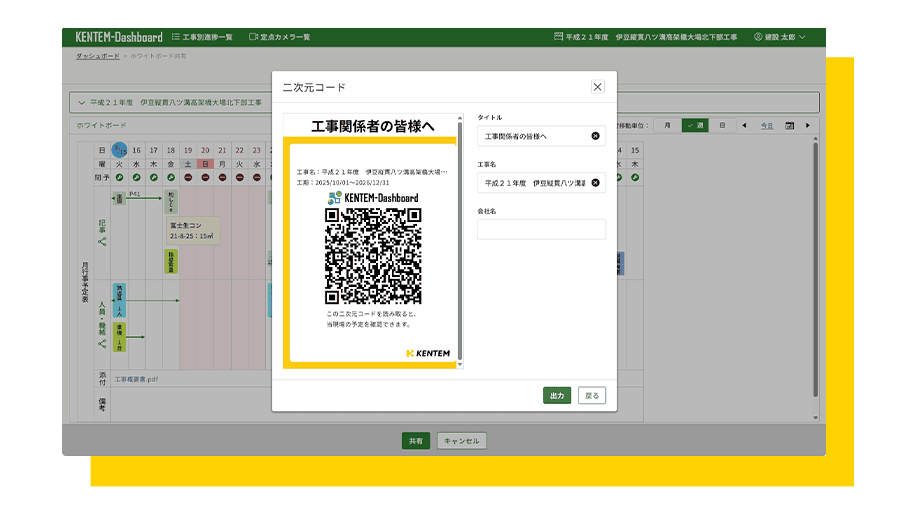Viewport: 916px width, 515px height.
Task: Select the 週 movement unit
Action: click(695, 126)
